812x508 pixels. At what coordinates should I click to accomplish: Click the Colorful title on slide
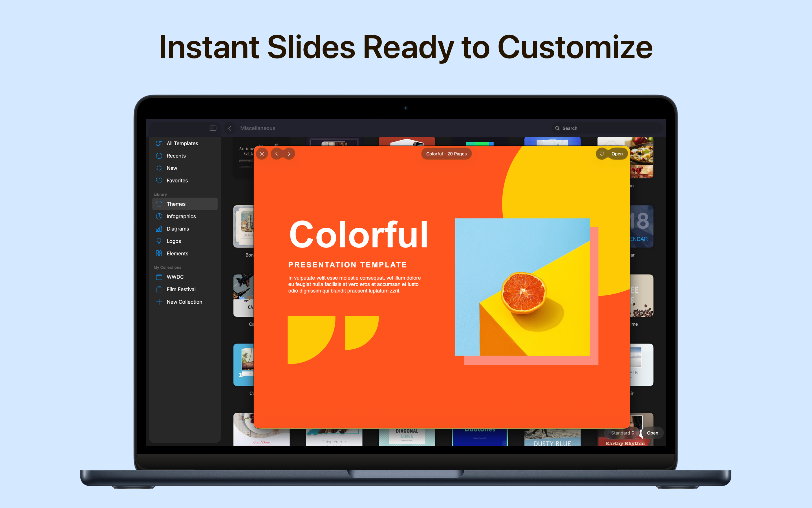[x=358, y=234]
